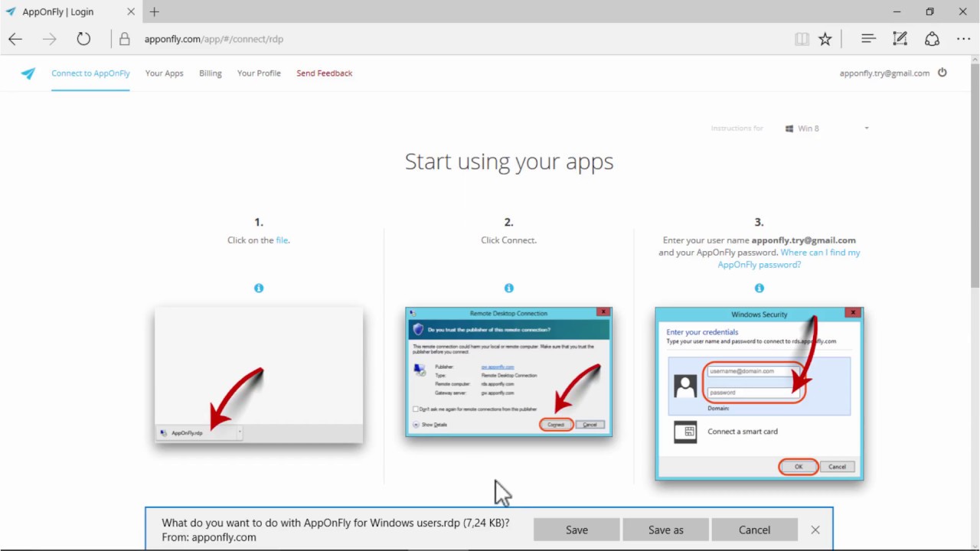Click info icon under step 1

click(259, 289)
